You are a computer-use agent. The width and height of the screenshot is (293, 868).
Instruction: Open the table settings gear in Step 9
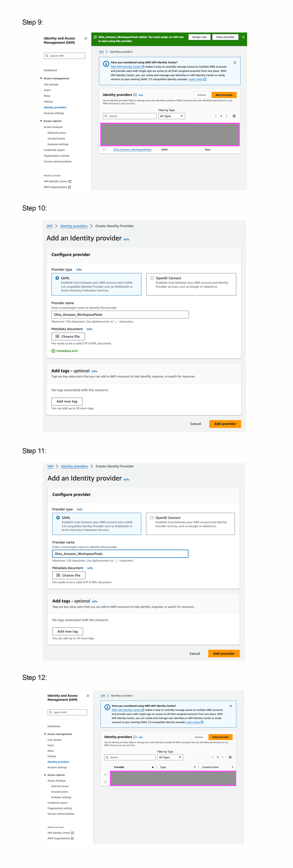click(234, 116)
